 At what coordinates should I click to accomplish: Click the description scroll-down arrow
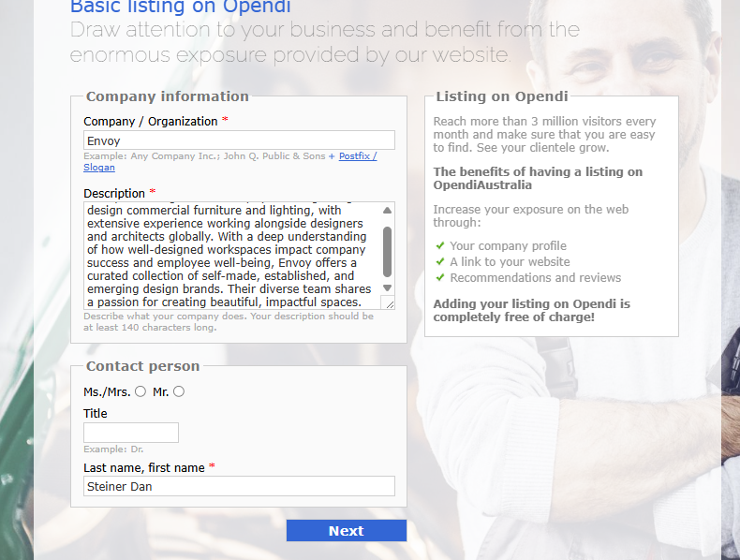tap(388, 287)
